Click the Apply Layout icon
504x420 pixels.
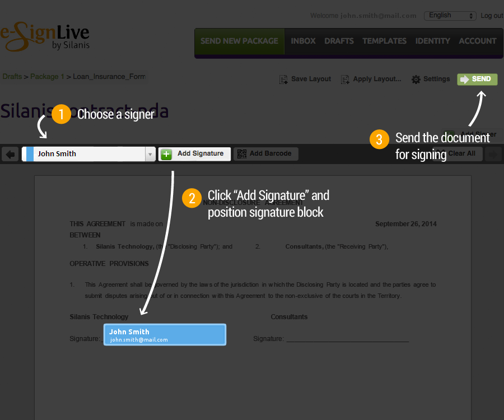click(x=346, y=80)
